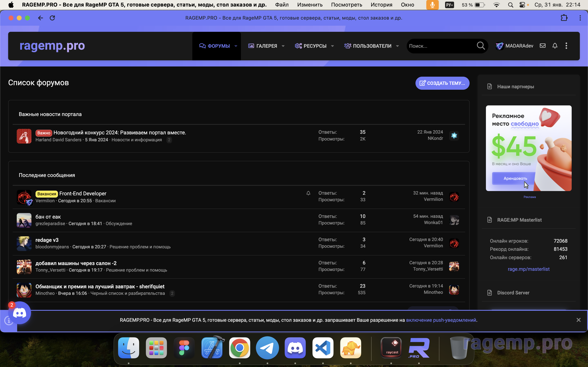Open the История menu
The image size is (588, 367).
[381, 5]
